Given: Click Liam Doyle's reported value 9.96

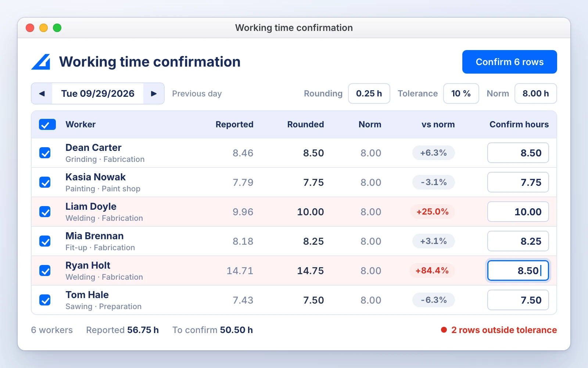Looking at the screenshot, I should click(x=243, y=212).
